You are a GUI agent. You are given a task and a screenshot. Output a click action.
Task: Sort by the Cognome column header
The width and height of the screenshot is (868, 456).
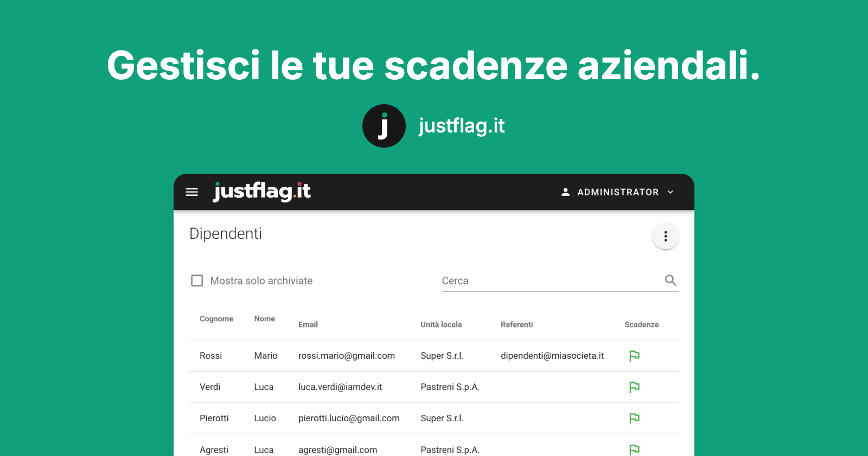click(216, 319)
